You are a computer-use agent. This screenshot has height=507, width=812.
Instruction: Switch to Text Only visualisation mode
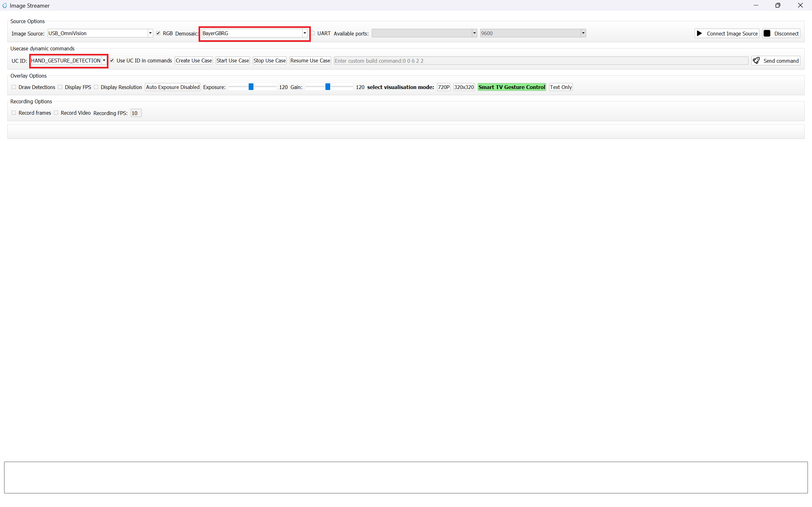(560, 87)
